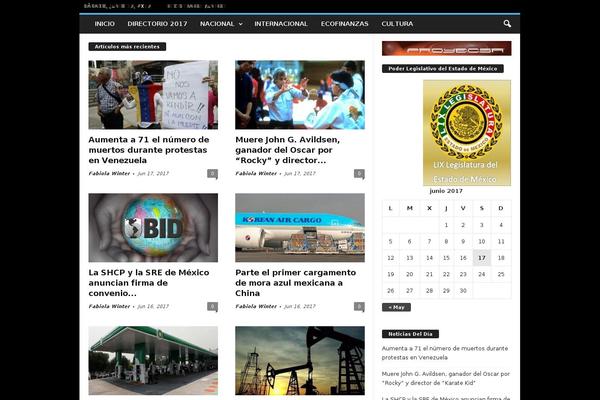600x400 pixels.
Task: Click author Fabiola Winter under SHCP article
Action: point(109,306)
